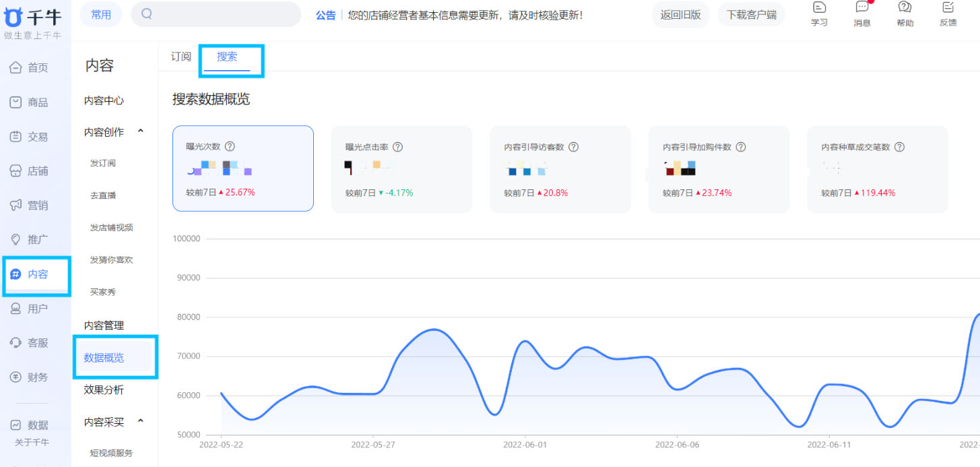Image resolution: width=980 pixels, height=467 pixels.
Task: Click the 返回旧版 button
Action: (680, 14)
